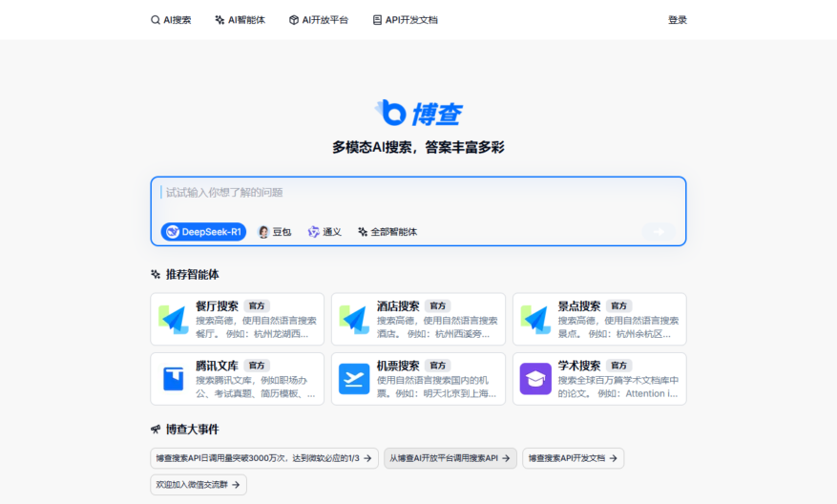Screen dimensions: 837x504
Task: Open API开发文档 nav item
Action: click(x=406, y=20)
